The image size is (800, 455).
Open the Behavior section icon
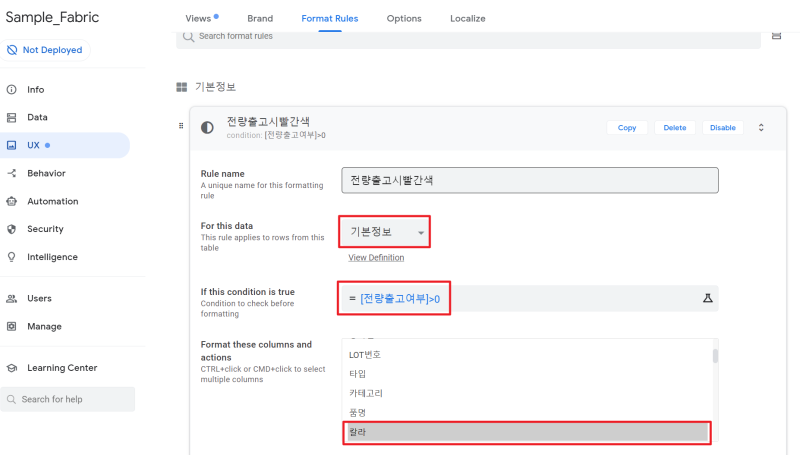coord(11,173)
